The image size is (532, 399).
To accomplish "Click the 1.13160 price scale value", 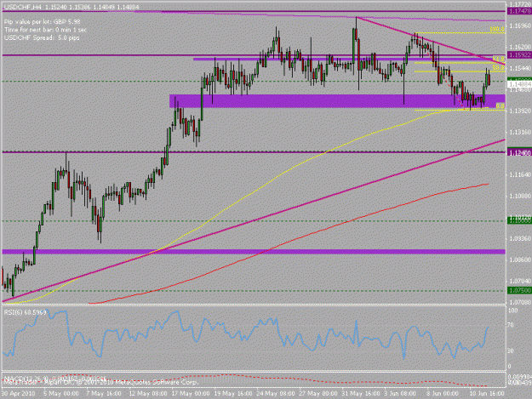I will tap(520, 132).
